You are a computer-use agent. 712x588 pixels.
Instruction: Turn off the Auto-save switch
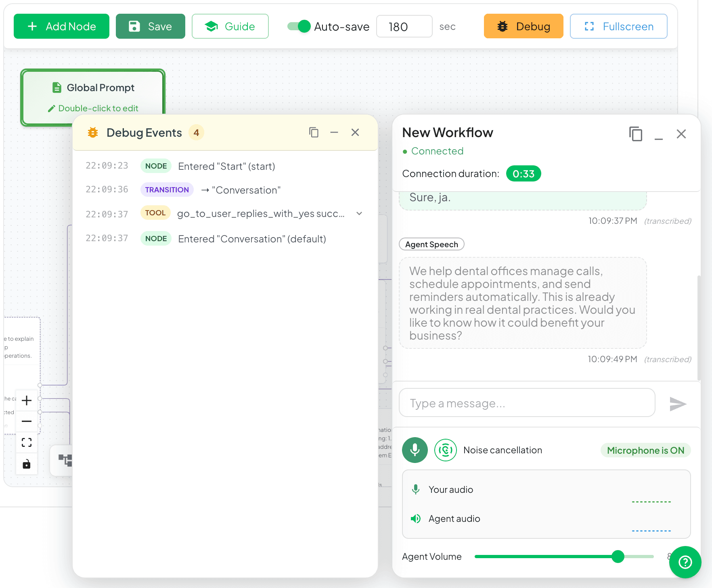coord(299,26)
